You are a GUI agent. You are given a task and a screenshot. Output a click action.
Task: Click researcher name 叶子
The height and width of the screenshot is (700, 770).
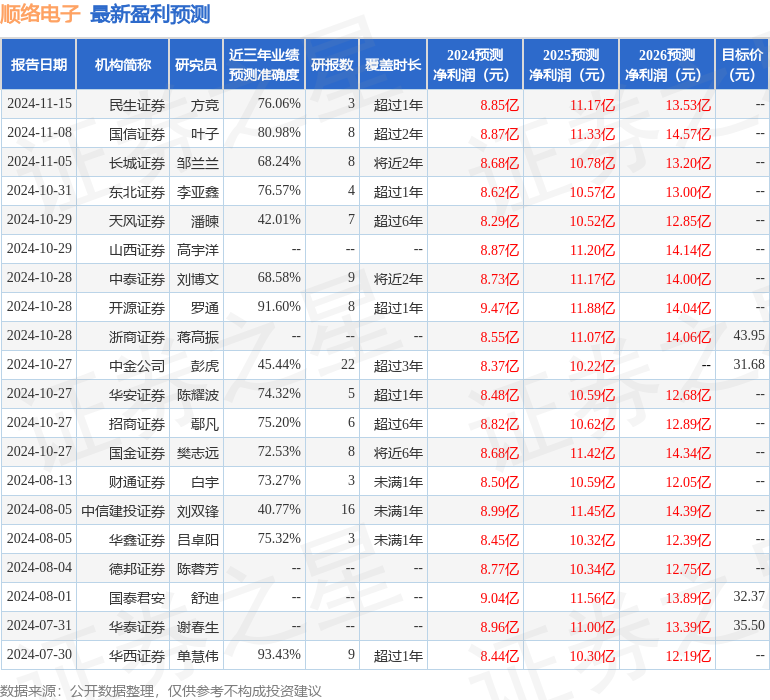(205, 134)
